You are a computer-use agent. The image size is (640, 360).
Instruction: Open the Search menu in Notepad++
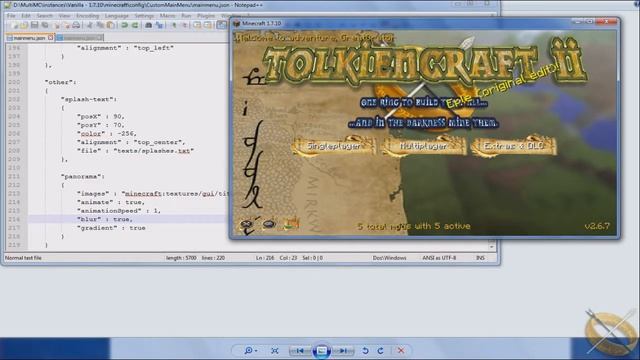44,16
